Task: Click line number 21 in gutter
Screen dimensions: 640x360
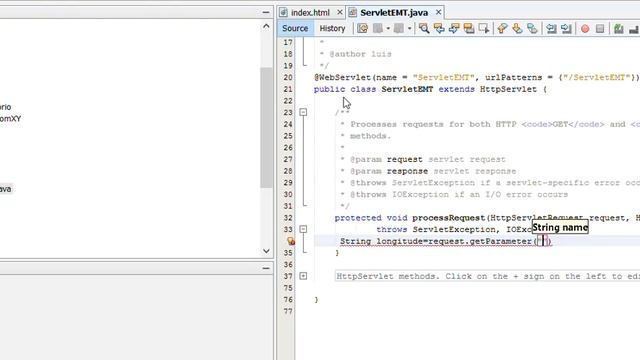Action: click(288, 89)
